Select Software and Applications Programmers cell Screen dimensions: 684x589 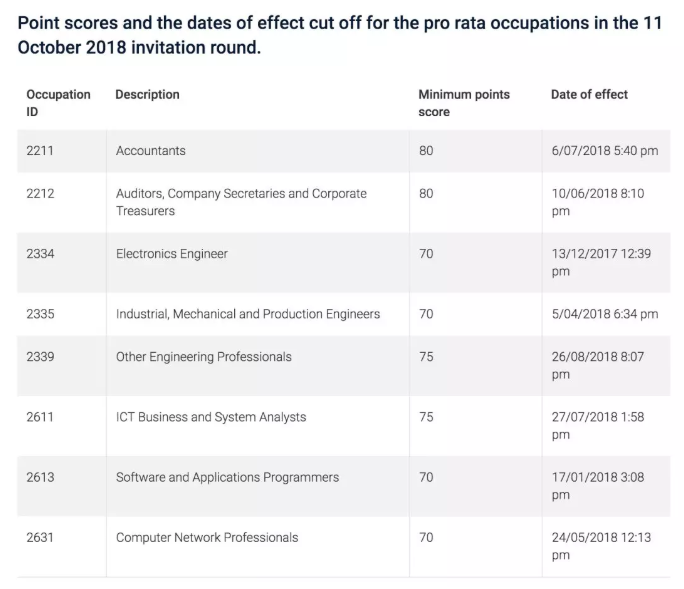click(227, 477)
